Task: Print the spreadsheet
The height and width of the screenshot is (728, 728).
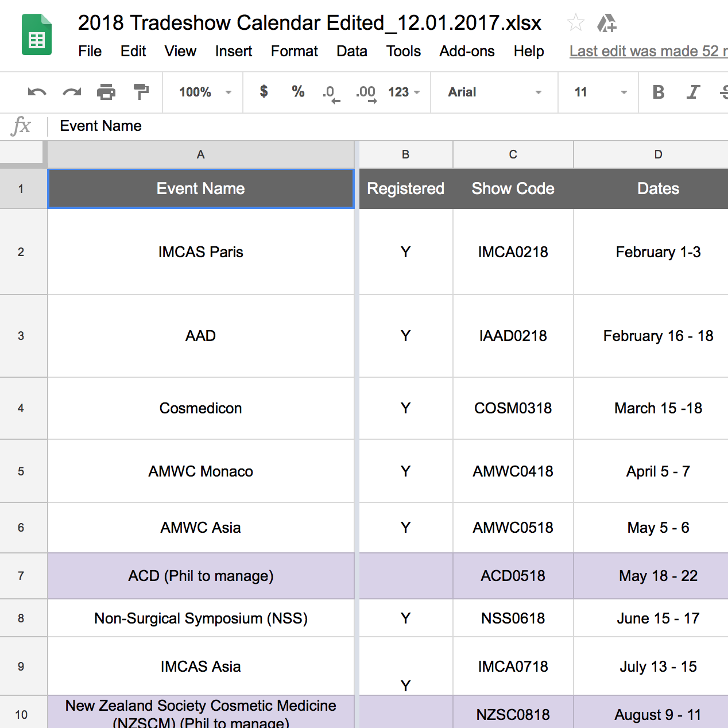Action: point(106,92)
